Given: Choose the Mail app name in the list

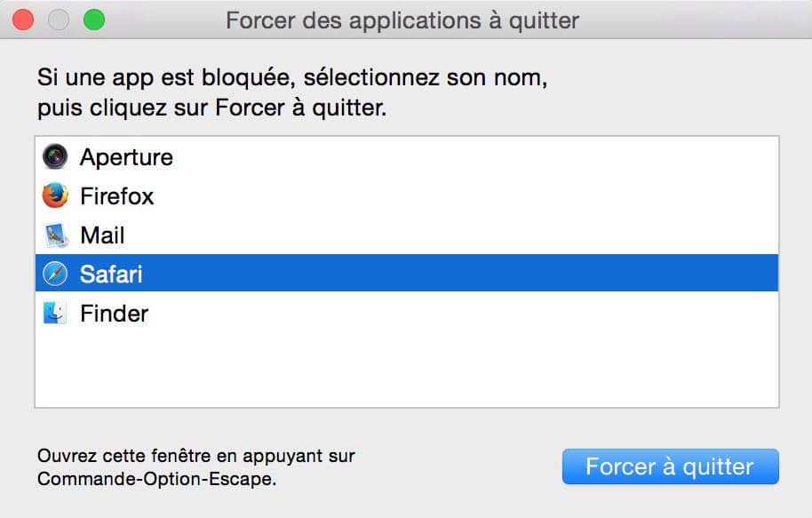Looking at the screenshot, I should pos(102,235).
